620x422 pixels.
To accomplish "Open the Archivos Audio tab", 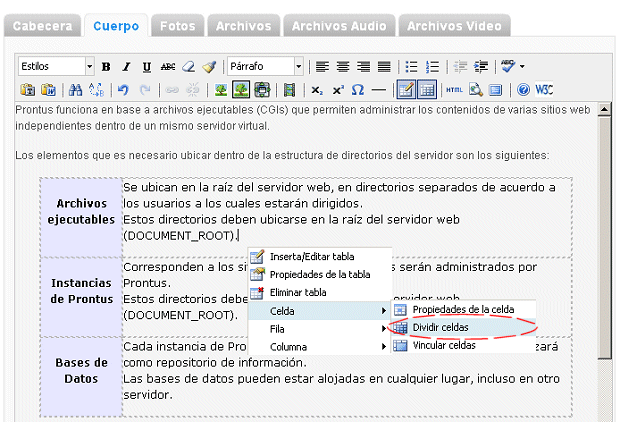I will tap(339, 26).
